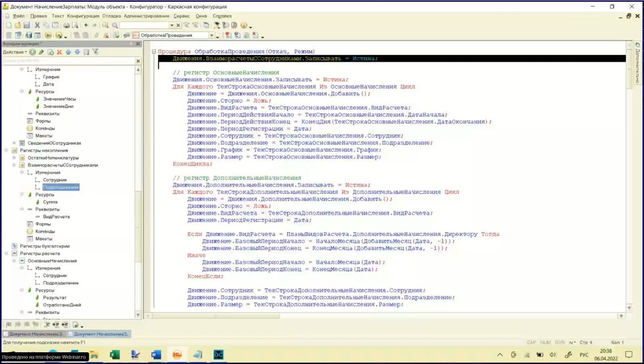Open the Конфигурация menu
Viewport: 644px width, 364px height.
pyautogui.click(x=83, y=16)
